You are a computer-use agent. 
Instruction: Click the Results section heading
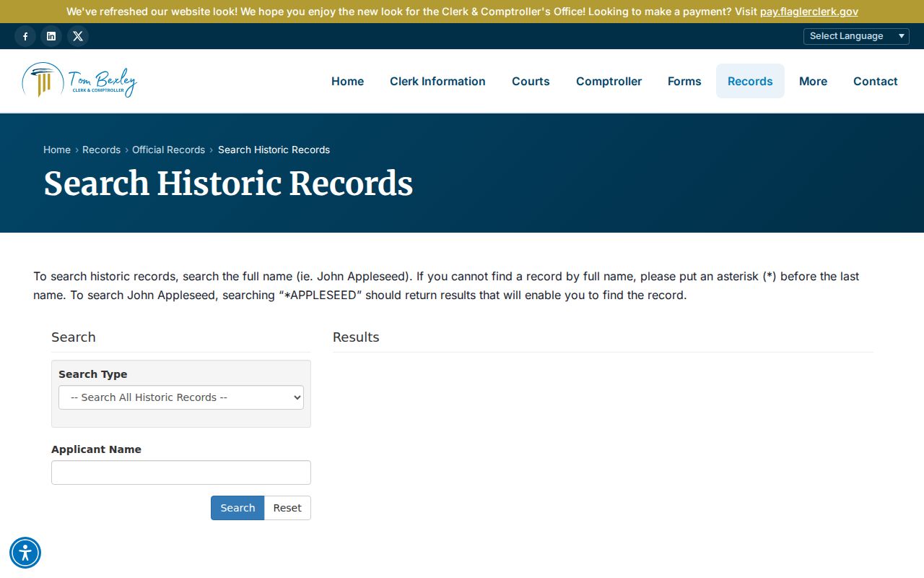click(356, 337)
